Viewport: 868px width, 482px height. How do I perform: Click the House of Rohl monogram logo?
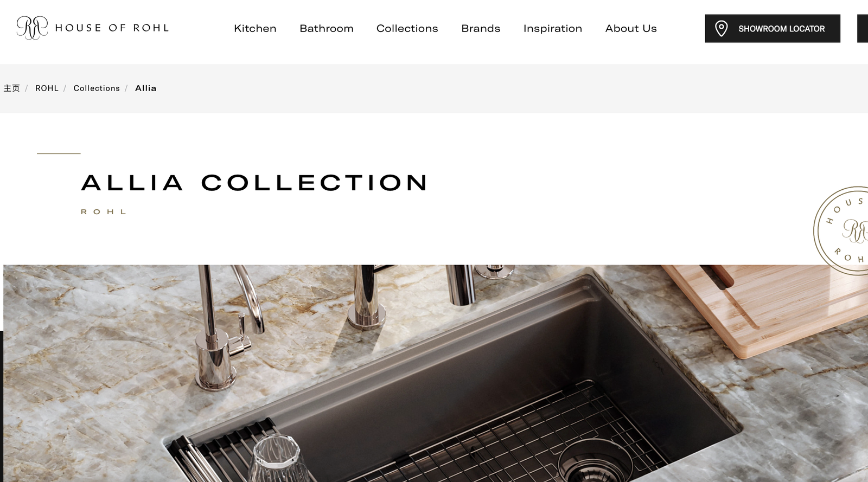click(32, 28)
